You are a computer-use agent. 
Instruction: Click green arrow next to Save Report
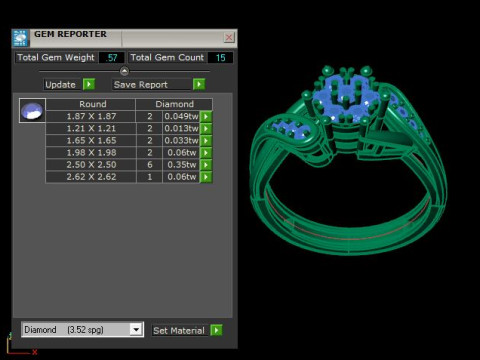[x=199, y=84]
